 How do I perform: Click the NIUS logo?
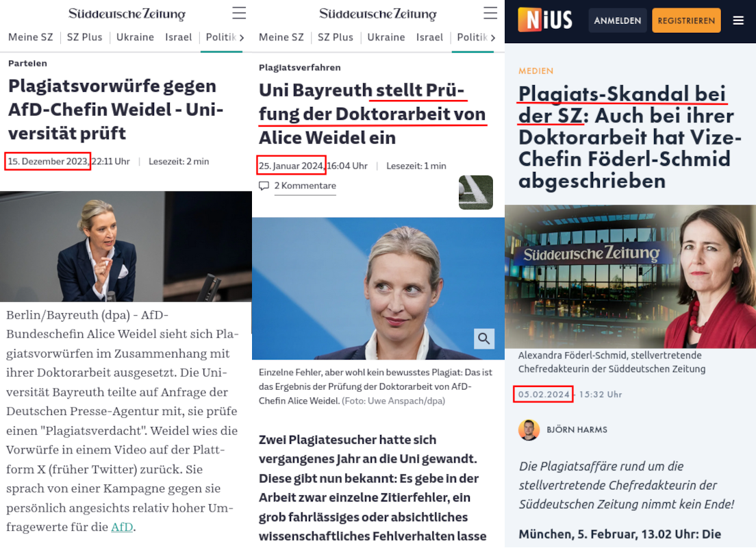click(545, 20)
